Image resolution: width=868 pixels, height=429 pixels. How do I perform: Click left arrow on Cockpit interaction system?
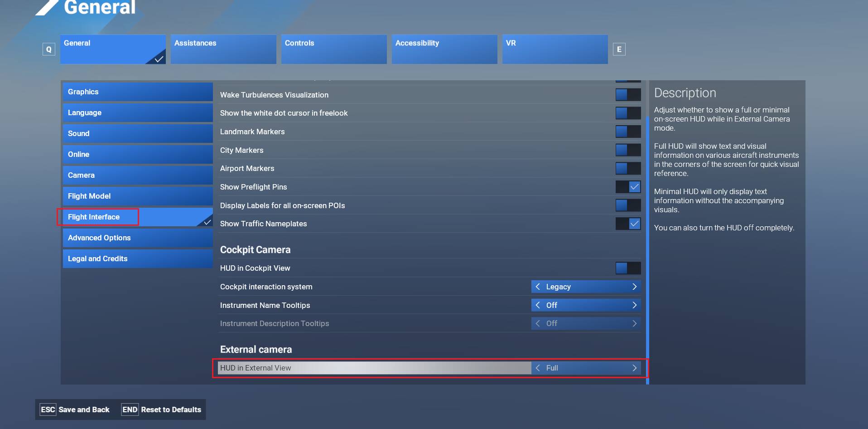coord(538,287)
